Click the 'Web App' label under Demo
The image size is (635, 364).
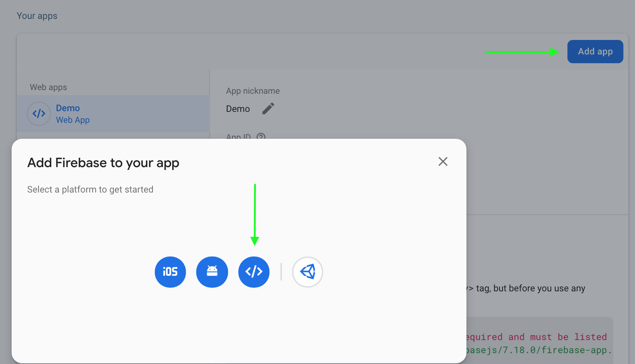(x=73, y=120)
